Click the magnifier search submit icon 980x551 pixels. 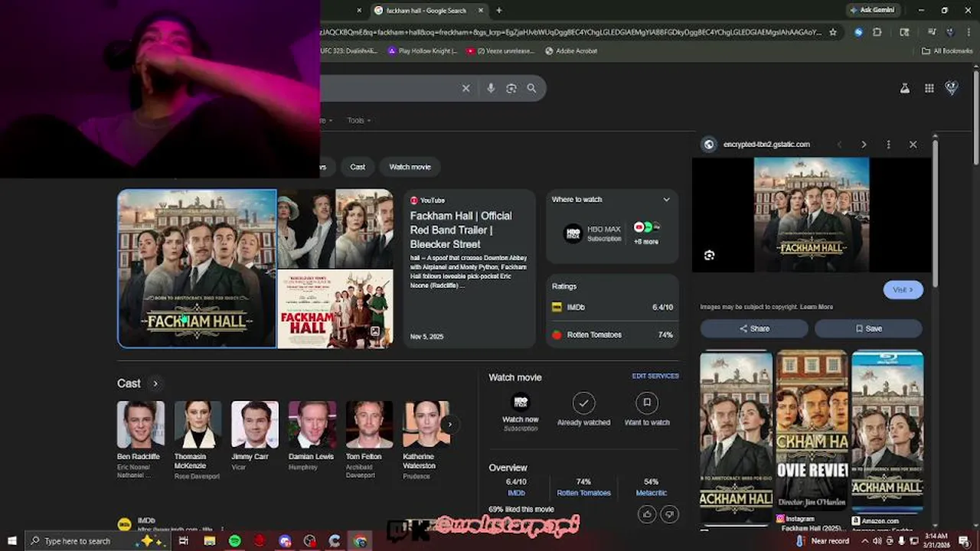coord(531,88)
